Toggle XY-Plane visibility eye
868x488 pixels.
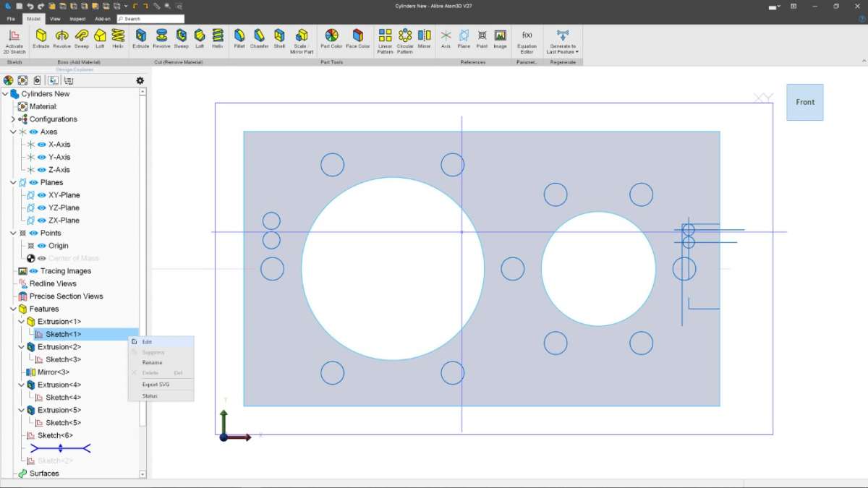[41, 195]
